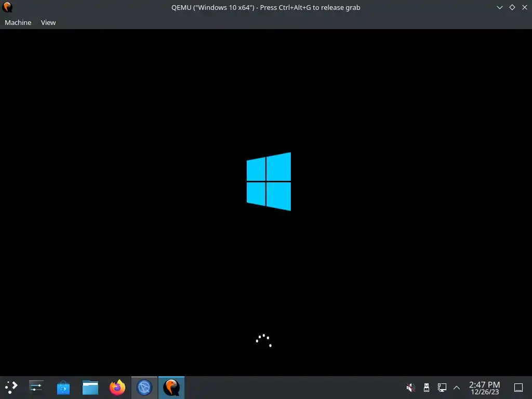This screenshot has height=399, width=532.
Task: Open System Settings from the taskbar
Action: [x=36, y=388]
